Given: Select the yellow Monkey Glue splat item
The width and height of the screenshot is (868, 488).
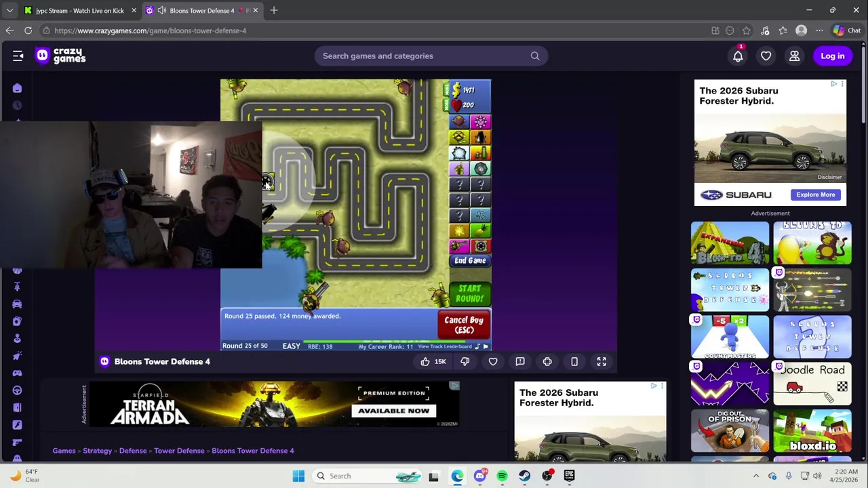Looking at the screenshot, I should [x=459, y=231].
